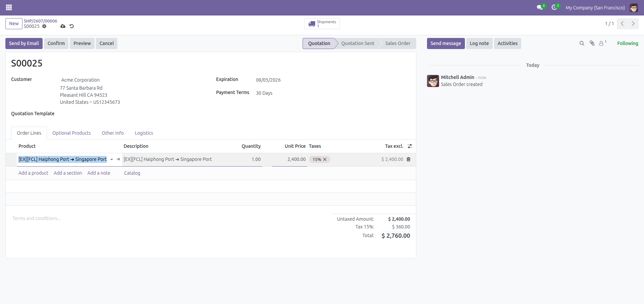Image resolution: width=644 pixels, height=304 pixels.
Task: Edit the Payment Terms field
Action: pos(264,93)
